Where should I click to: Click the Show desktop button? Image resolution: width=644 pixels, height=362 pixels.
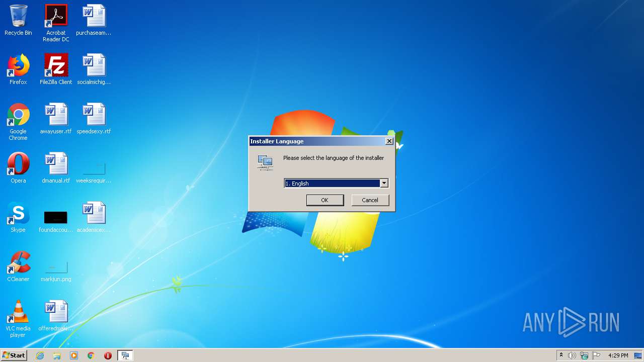point(638,355)
